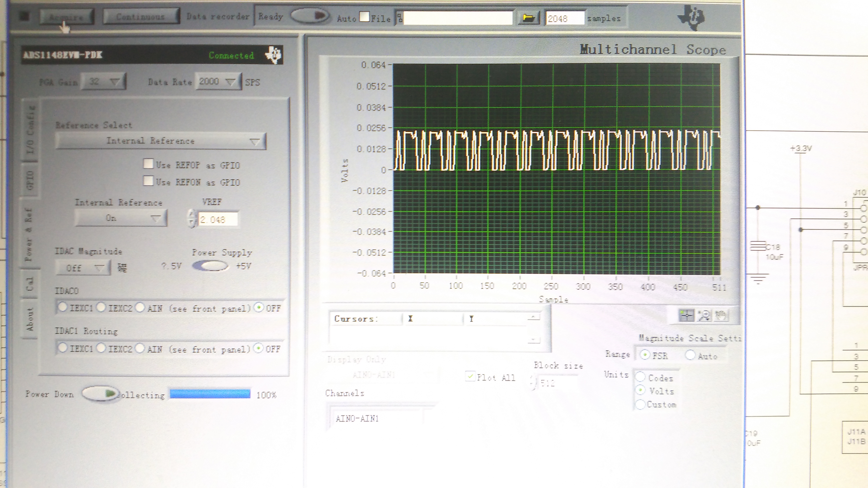Click the stop square icon left of Acquire

tap(25, 16)
